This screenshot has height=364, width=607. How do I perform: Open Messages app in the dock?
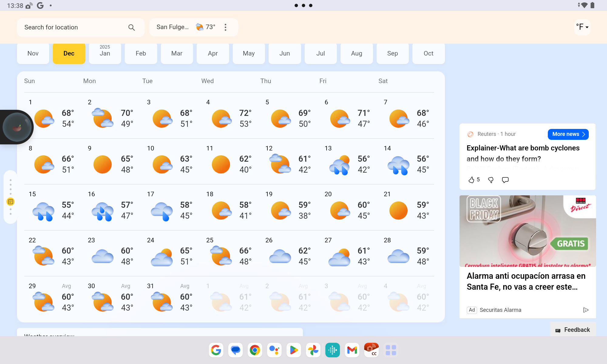[236, 350]
